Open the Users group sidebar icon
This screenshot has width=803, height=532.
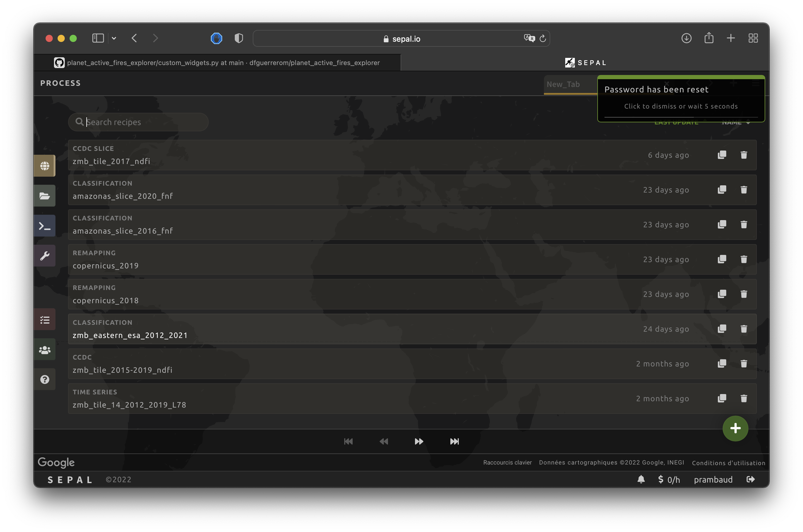coord(44,349)
